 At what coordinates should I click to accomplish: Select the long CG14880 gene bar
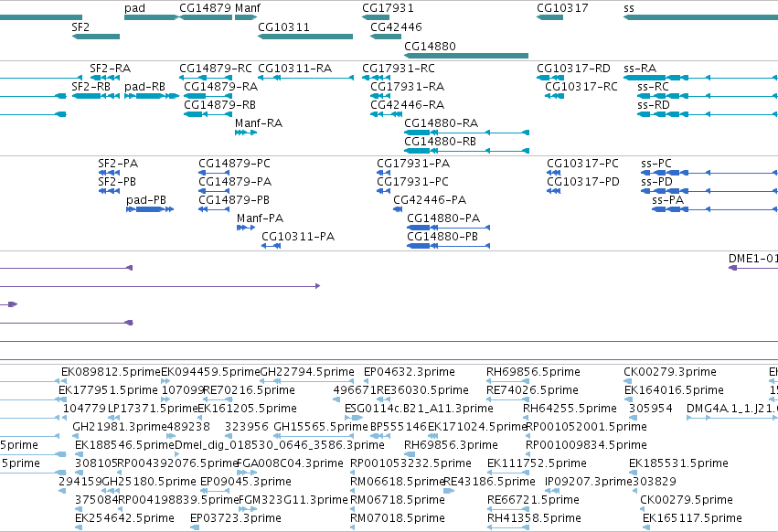pyautogui.click(x=466, y=56)
